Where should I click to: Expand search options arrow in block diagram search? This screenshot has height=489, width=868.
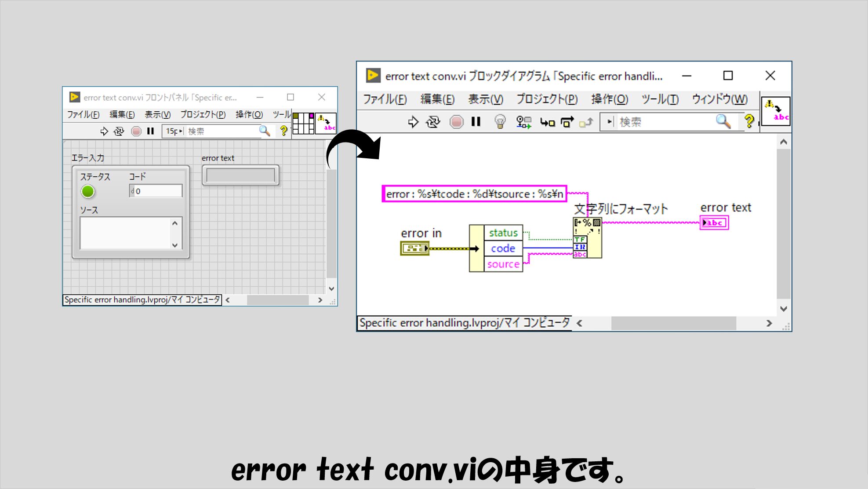610,121
